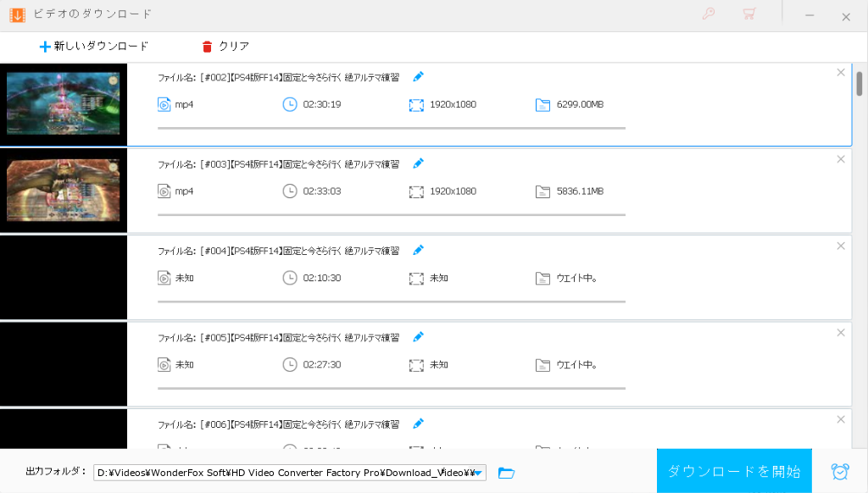
Task: Click the progress bar of #004 video
Action: click(392, 302)
